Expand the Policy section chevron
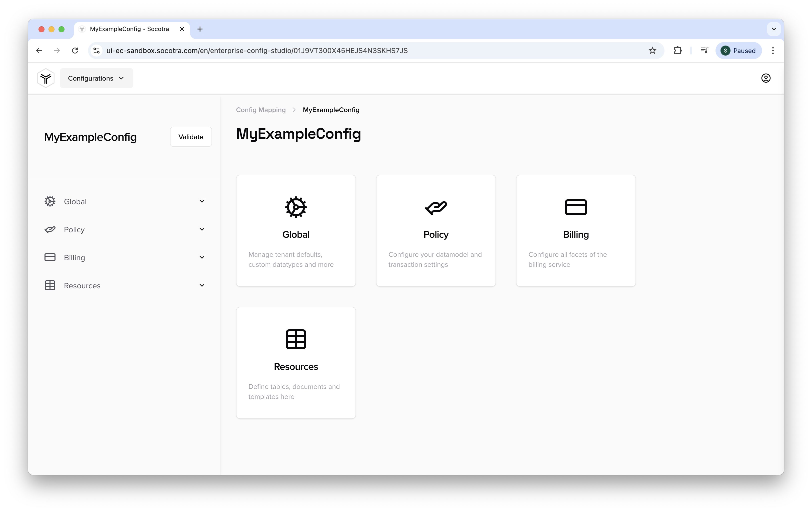 pyautogui.click(x=202, y=229)
